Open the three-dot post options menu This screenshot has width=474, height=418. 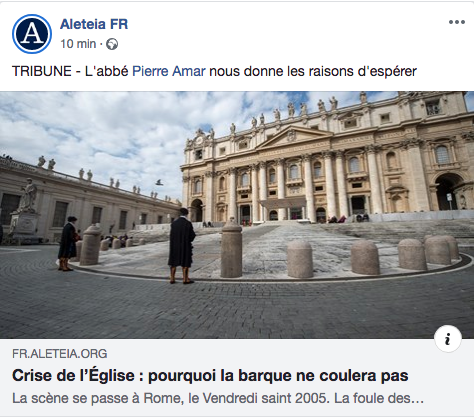[x=457, y=22]
